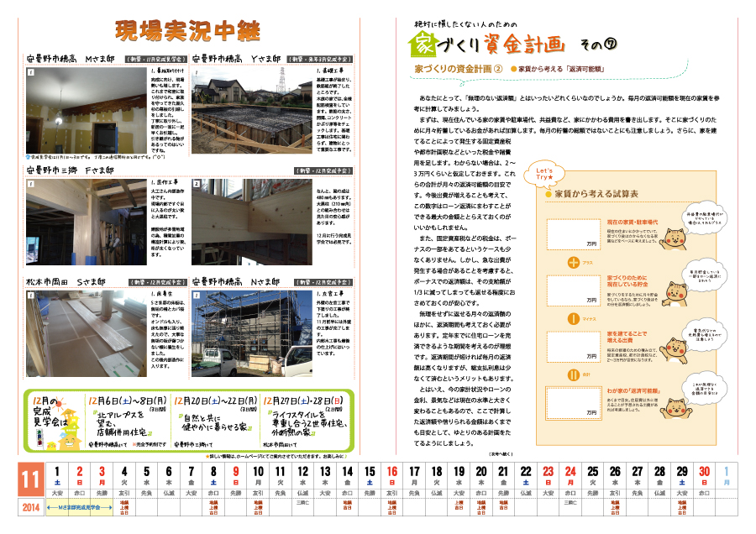
Task: Open the Yさま邸 foundation work photo
Action: [251, 110]
